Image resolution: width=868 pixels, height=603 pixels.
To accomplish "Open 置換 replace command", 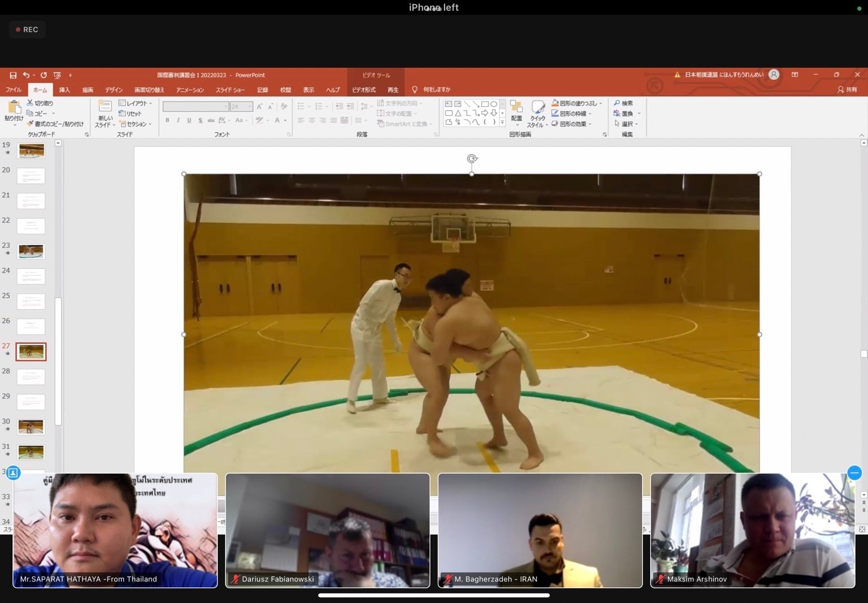I will 623,113.
